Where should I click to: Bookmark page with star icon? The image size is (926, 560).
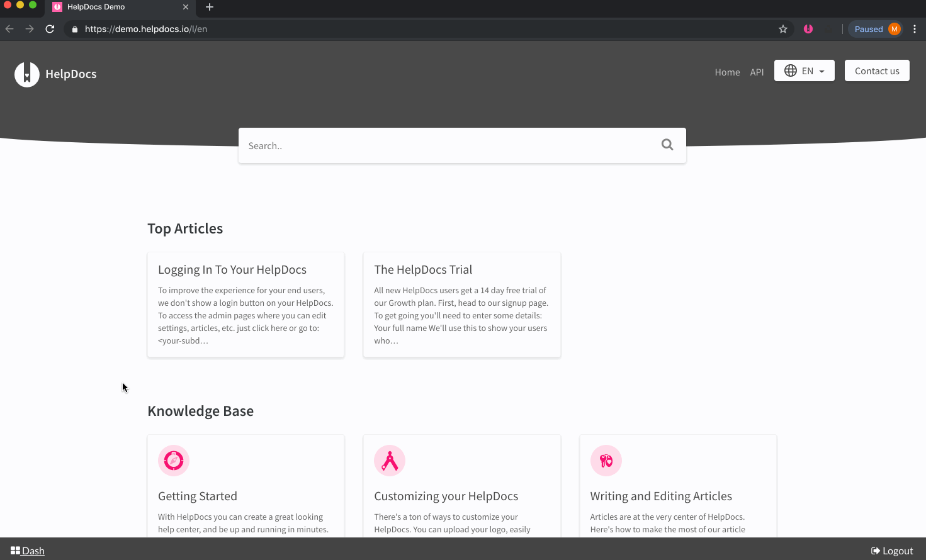(x=783, y=29)
